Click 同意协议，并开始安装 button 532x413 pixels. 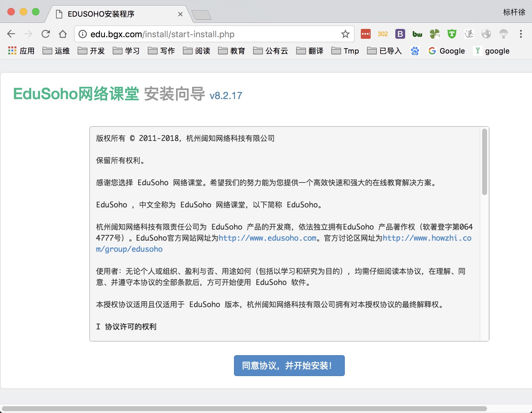point(289,366)
